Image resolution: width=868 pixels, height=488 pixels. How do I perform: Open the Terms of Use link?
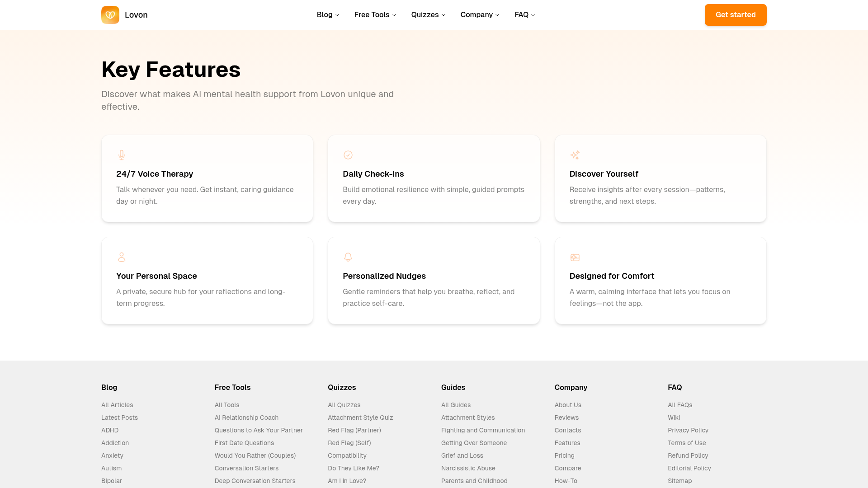click(x=687, y=443)
